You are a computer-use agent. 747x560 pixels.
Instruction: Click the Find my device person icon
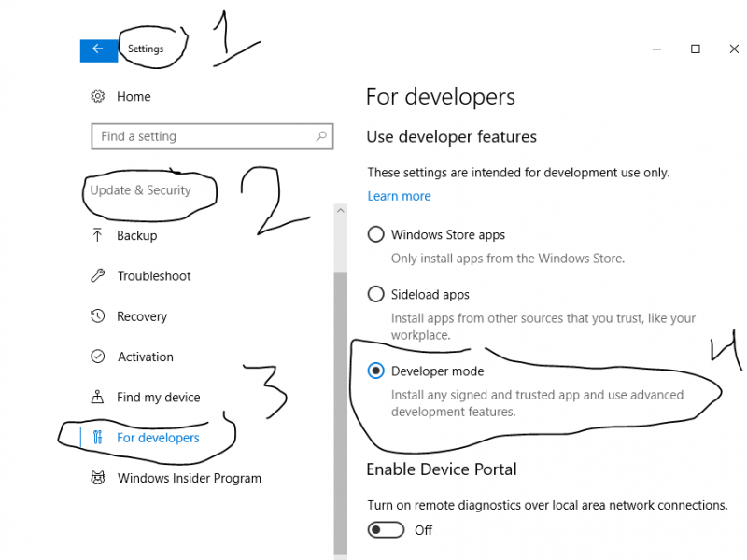coord(97,397)
